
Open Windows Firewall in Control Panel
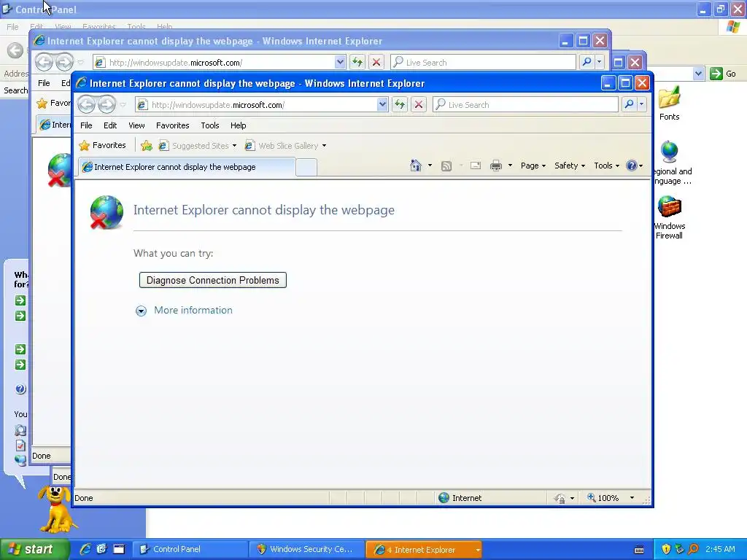point(670,217)
